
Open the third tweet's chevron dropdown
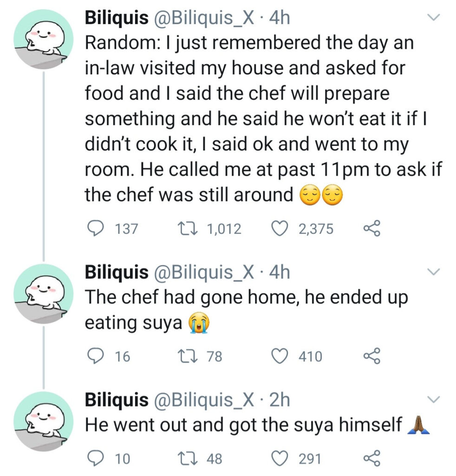click(434, 399)
